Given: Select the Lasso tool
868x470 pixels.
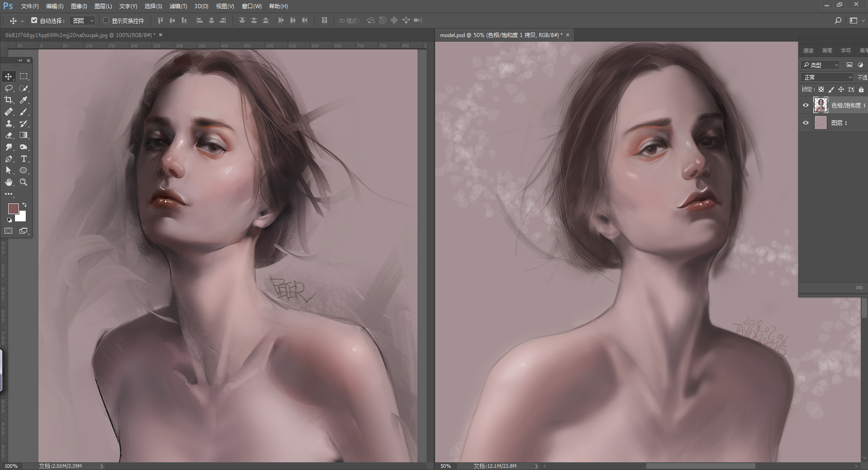Looking at the screenshot, I should pos(9,88).
